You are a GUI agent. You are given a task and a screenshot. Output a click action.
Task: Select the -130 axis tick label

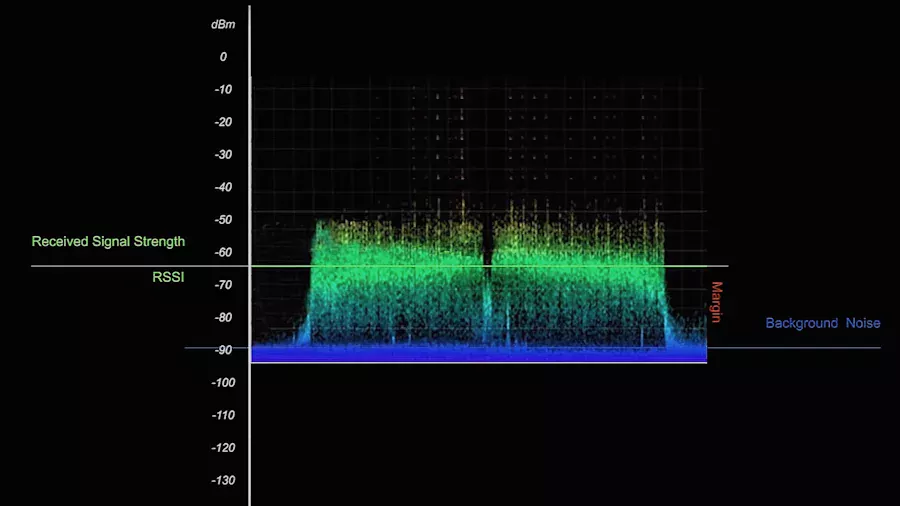click(223, 481)
